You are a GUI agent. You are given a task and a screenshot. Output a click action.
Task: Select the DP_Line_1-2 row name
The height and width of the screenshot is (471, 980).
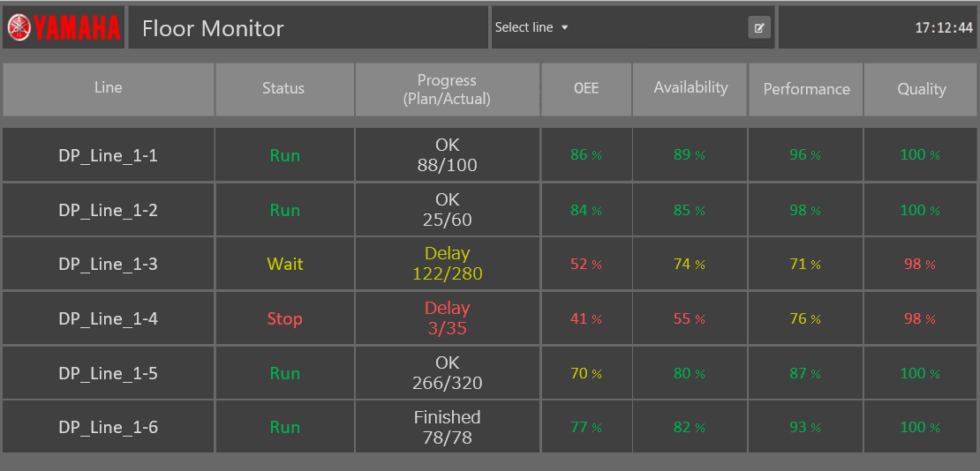108,210
